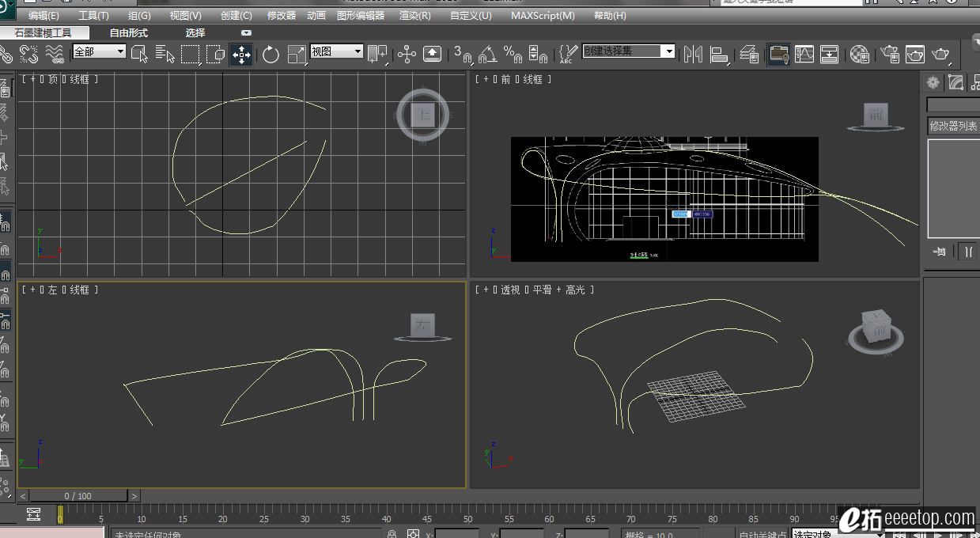Open the 帮助(H) menu
Viewport: 980px width, 538px height.
click(609, 15)
